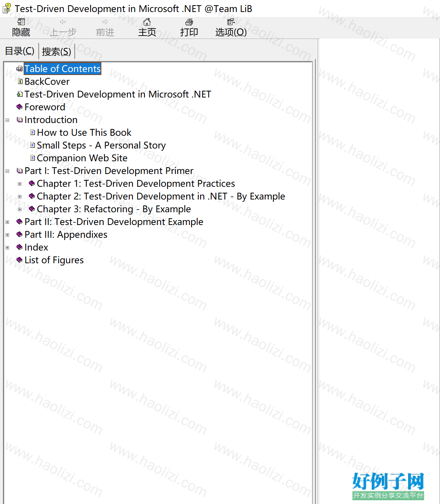Image resolution: width=440 pixels, height=504 pixels.
Task: Click the 打印 toolbar label
Action: point(189,32)
